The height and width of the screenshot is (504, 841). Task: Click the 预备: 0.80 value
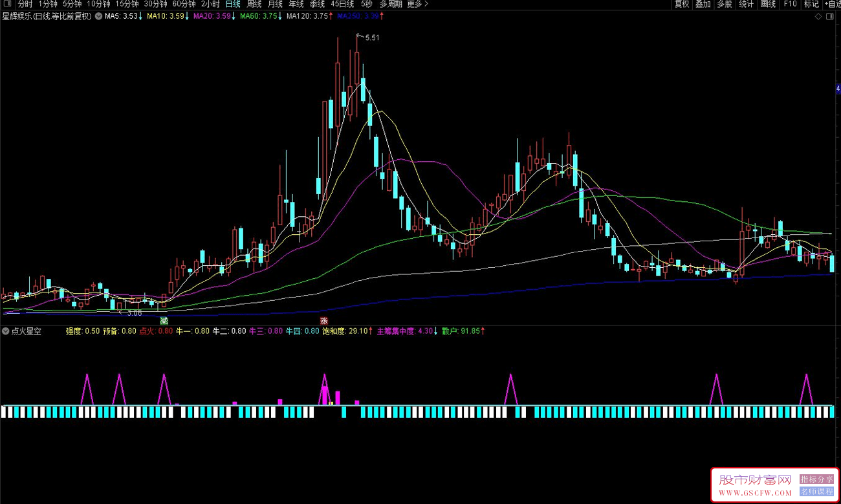[120, 331]
